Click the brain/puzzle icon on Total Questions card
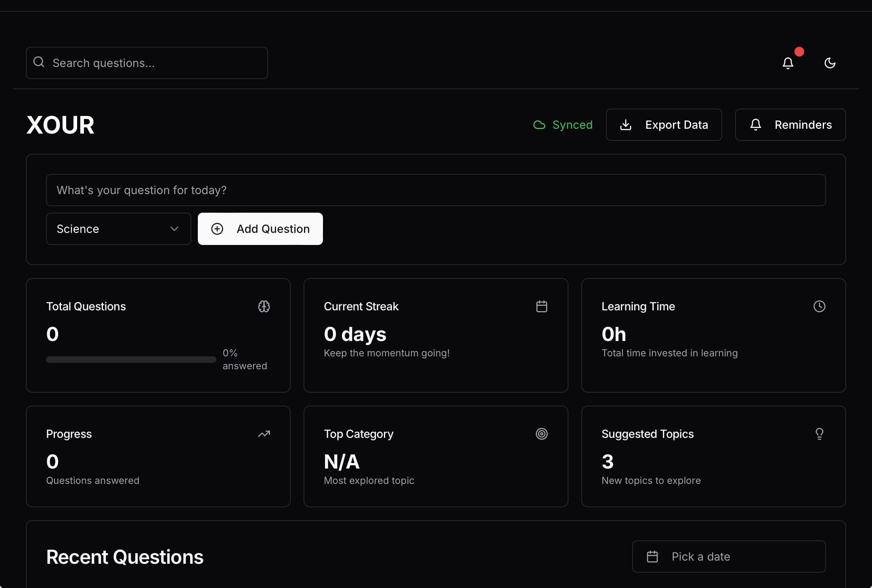This screenshot has width=872, height=588. 264,306
